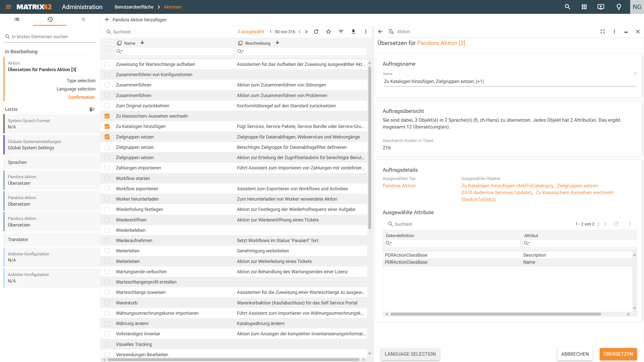The height and width of the screenshot is (362, 644).
Task: Uncheck Zu klassischem Aussehen wechseln
Action: pyautogui.click(x=107, y=116)
